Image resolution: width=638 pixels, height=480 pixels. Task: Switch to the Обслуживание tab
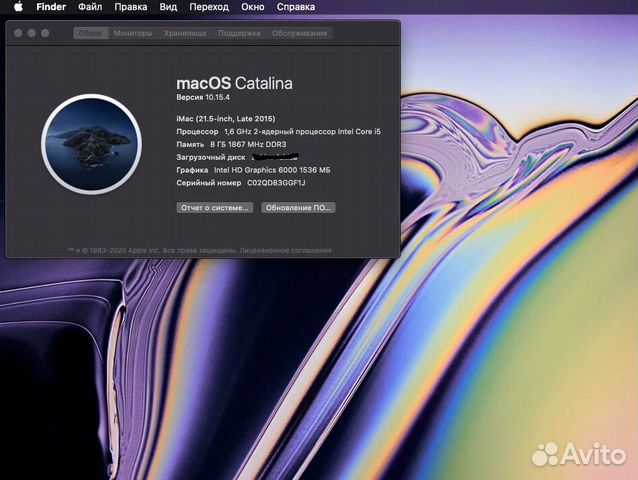(x=299, y=33)
